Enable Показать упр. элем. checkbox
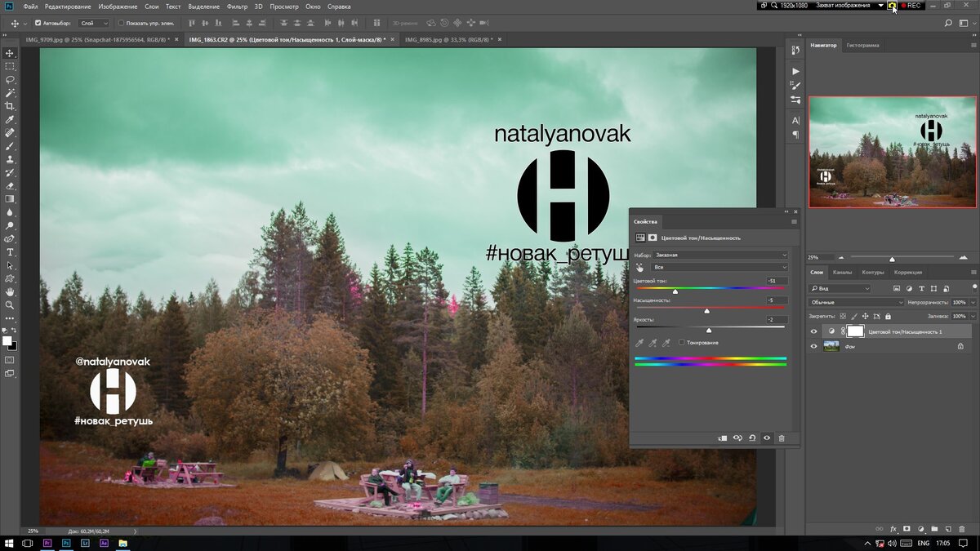980x551 pixels. click(122, 23)
